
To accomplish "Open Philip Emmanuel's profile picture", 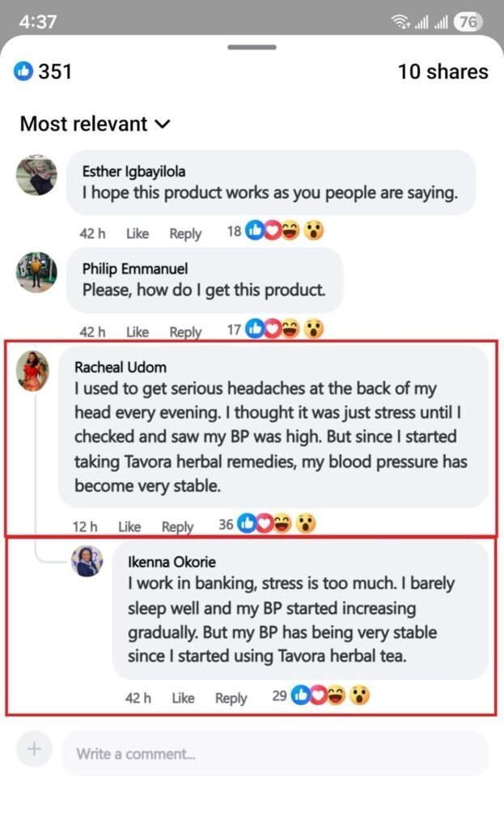I will (36, 272).
